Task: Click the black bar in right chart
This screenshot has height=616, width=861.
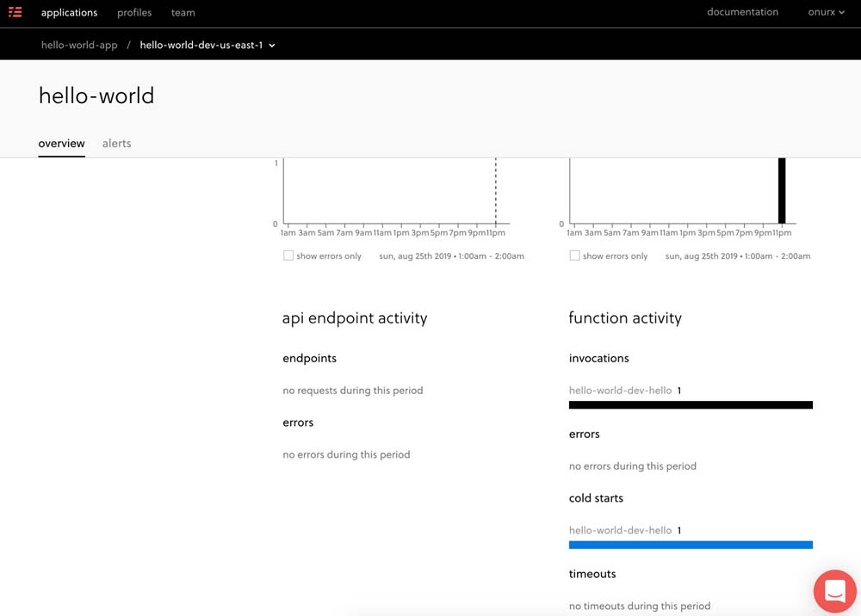Action: [782, 191]
